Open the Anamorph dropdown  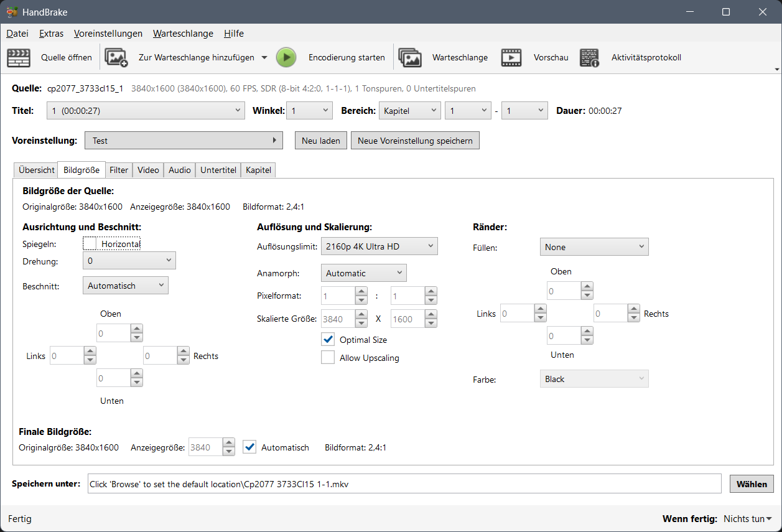click(x=364, y=273)
